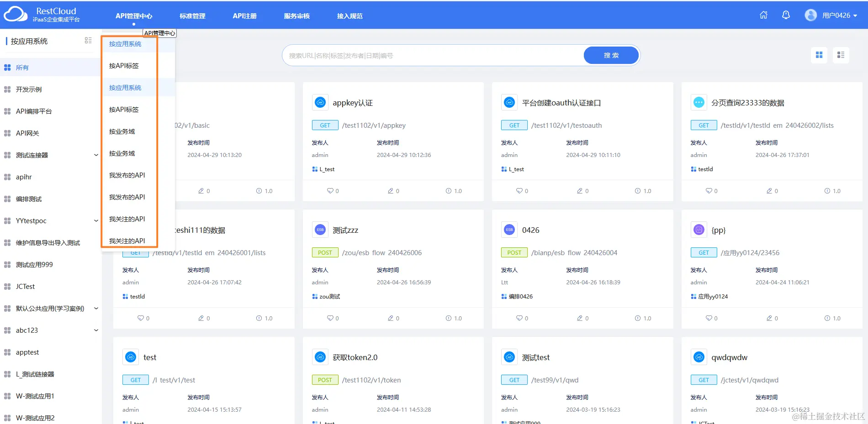Screen dimensions: 868x424
Task: Click the 获取token2.0 card icon
Action: tap(320, 357)
